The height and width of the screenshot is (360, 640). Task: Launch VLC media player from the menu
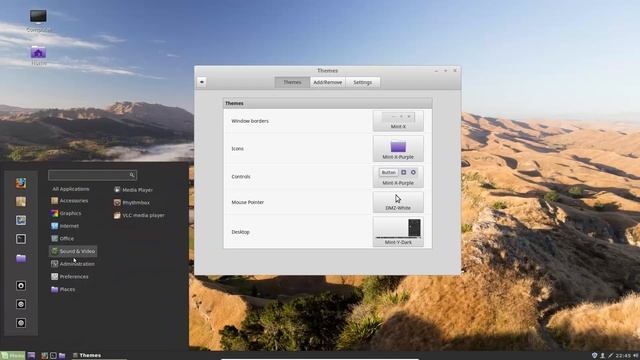tap(139, 215)
